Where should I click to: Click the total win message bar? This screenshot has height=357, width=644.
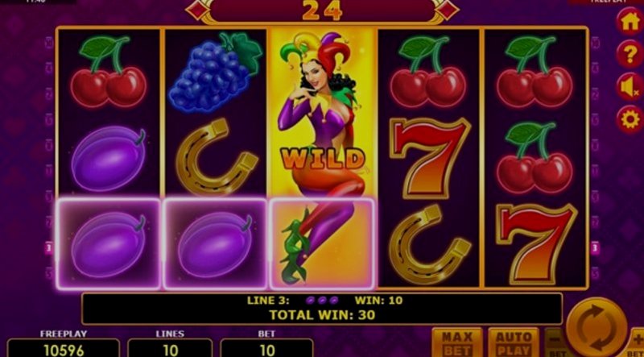pyautogui.click(x=322, y=309)
